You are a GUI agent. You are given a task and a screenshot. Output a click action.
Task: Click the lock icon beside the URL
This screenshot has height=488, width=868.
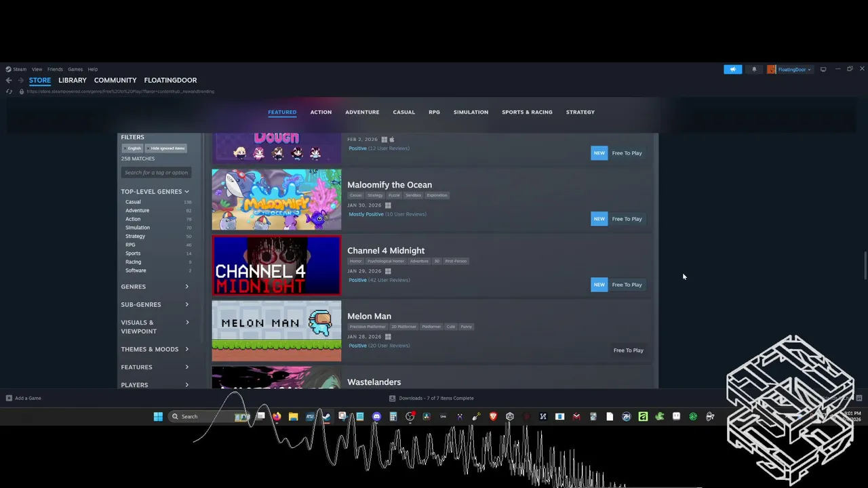coord(22,91)
